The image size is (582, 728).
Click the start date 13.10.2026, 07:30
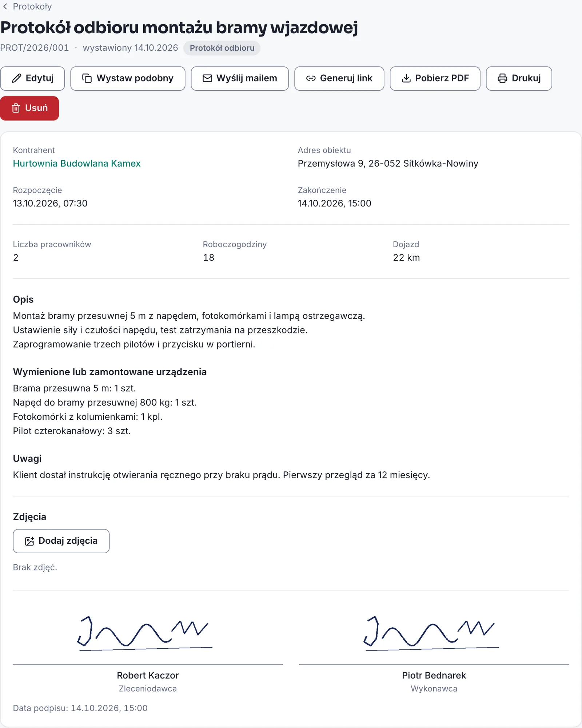coord(50,203)
